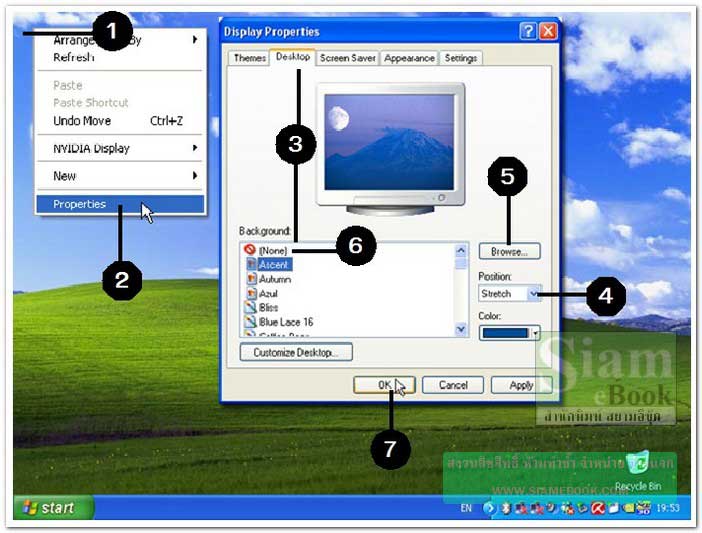Choose Undo Move in the context menu
This screenshot has height=533, width=702.
point(120,121)
